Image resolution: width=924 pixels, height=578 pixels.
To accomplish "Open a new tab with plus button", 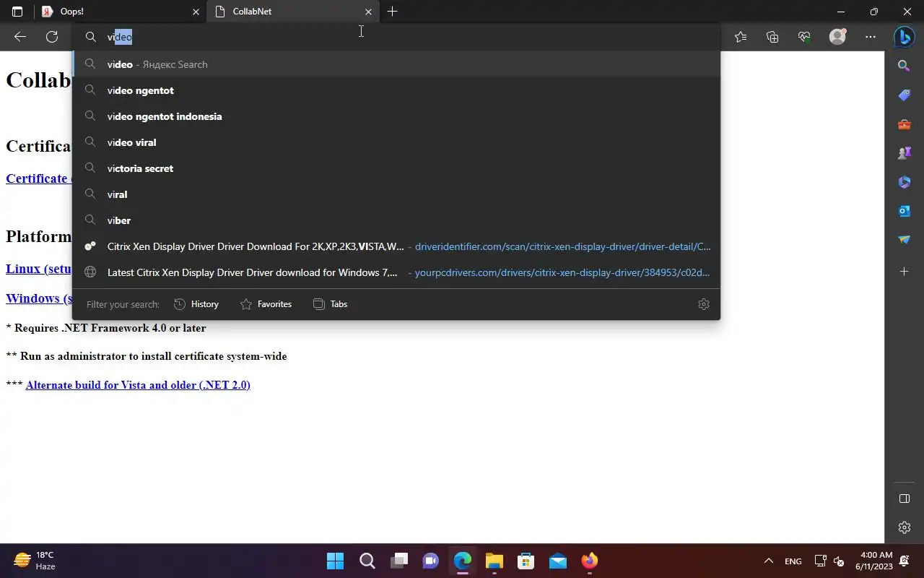I will (392, 12).
